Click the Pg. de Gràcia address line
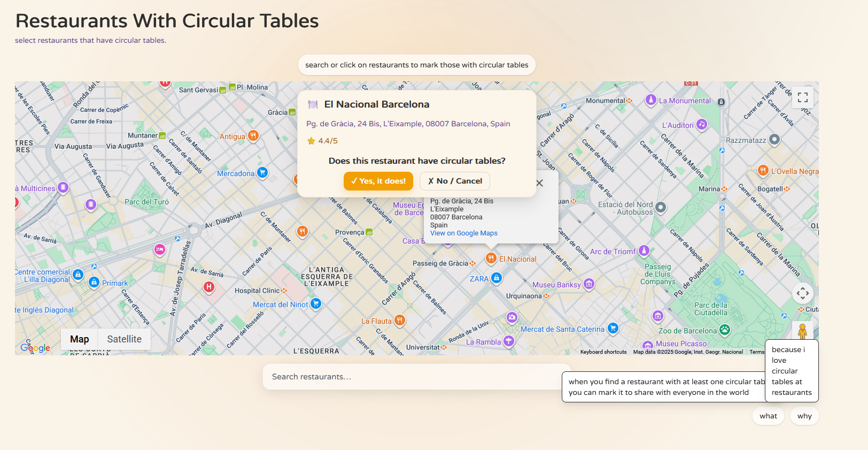The height and width of the screenshot is (450, 868). (408, 124)
